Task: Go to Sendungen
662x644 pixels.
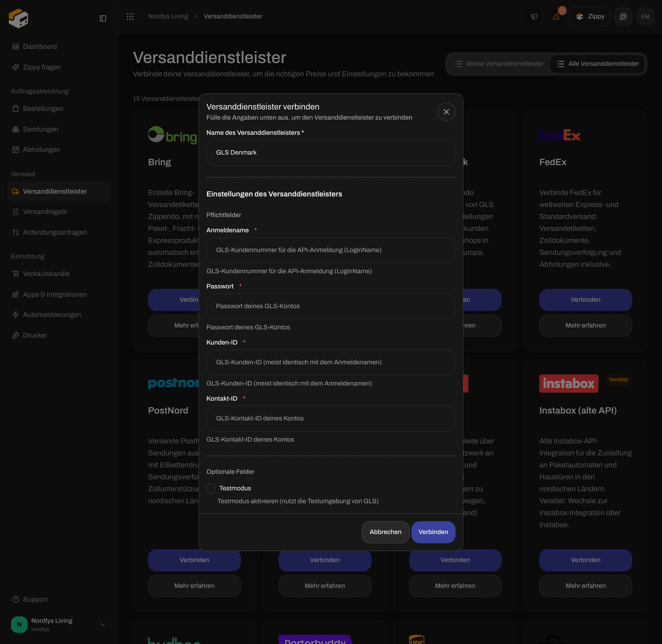Action: tap(59, 129)
